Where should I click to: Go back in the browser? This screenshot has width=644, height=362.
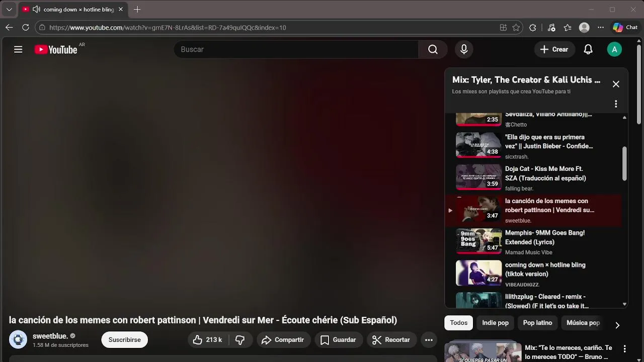pyautogui.click(x=9, y=28)
